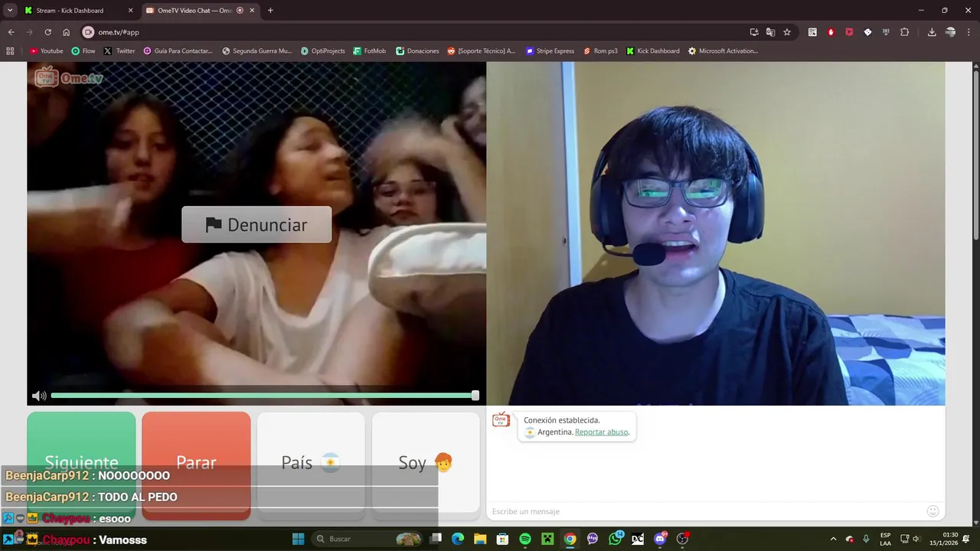Open clock showing 01:30 15/1/2026
This screenshot has height=551, width=980.
coord(944,539)
